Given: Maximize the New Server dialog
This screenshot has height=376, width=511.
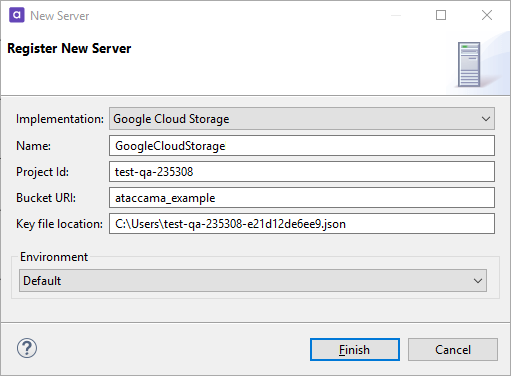Looking at the screenshot, I should (x=441, y=15).
